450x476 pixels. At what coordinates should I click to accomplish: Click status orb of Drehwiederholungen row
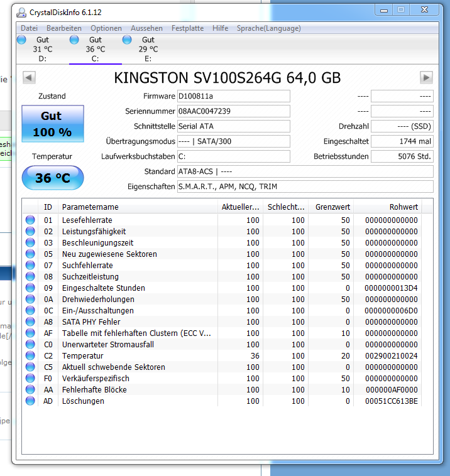pyautogui.click(x=30, y=299)
